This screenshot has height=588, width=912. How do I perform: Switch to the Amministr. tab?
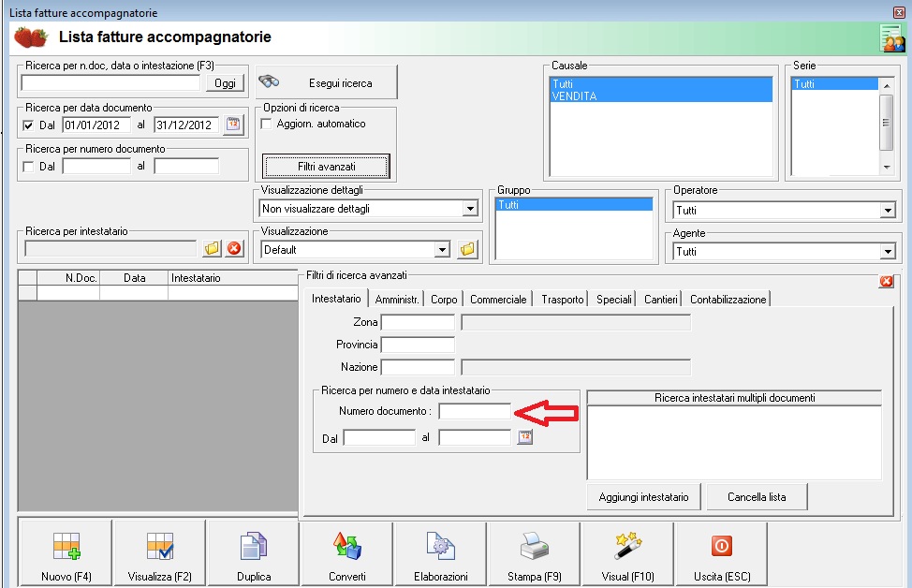(397, 300)
